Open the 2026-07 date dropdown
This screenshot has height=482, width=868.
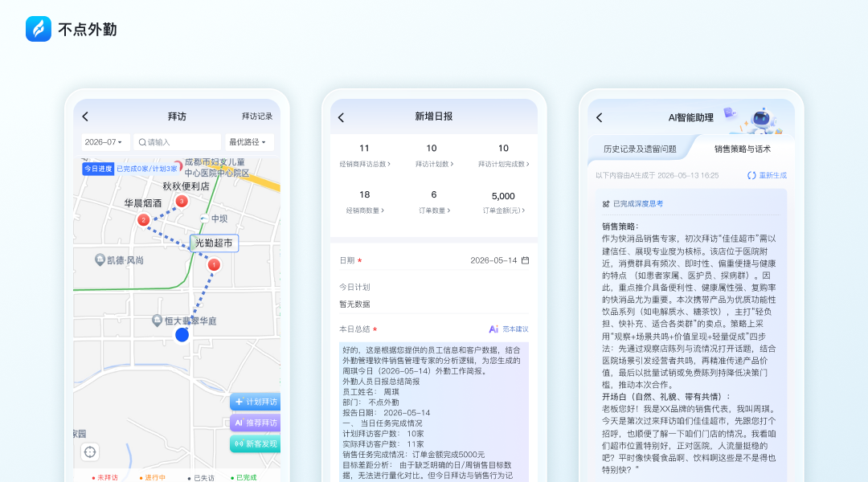[105, 142]
